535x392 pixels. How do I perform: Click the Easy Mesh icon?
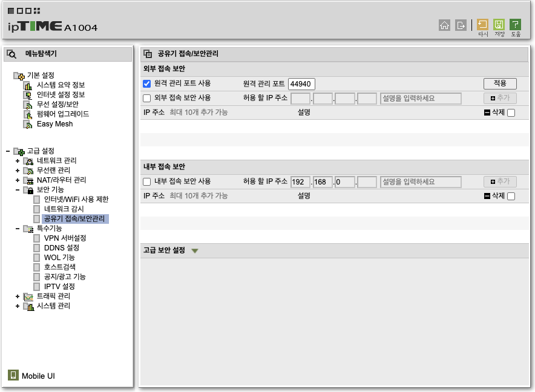coord(28,124)
